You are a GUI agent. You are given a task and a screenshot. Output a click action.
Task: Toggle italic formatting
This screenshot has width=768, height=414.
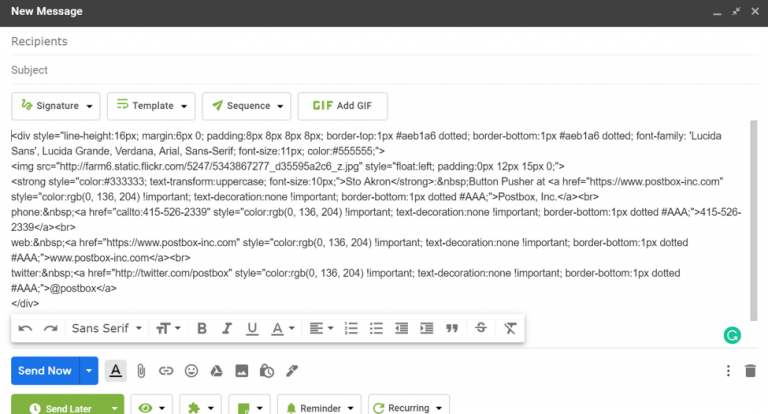[x=227, y=328]
